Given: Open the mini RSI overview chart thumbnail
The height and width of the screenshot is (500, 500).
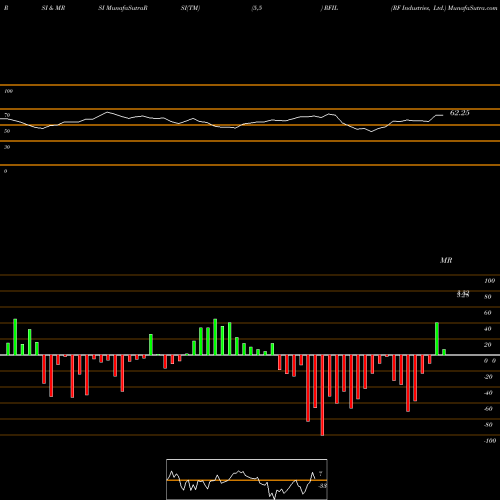Looking at the screenshot, I should coord(247,479).
